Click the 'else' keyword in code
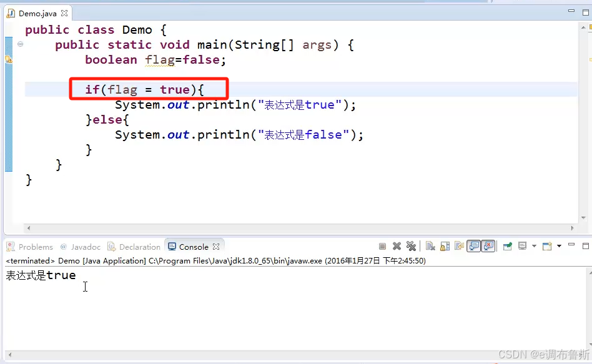 click(x=107, y=120)
